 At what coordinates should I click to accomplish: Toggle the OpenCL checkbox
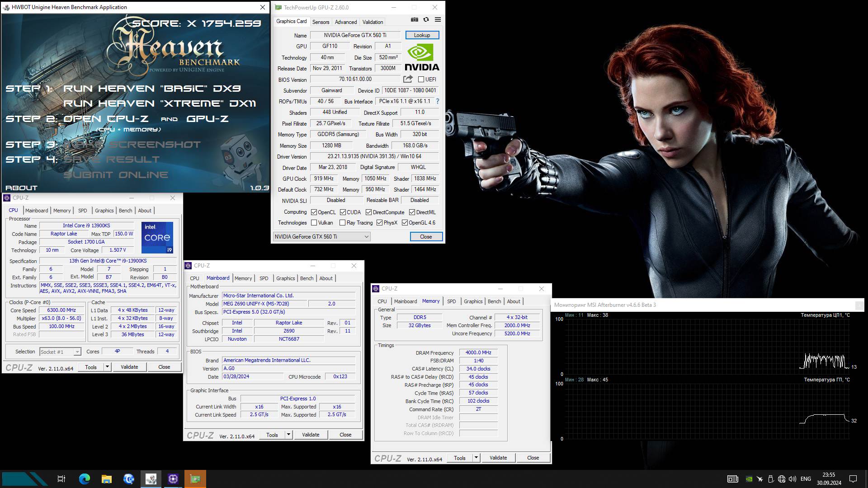click(x=314, y=212)
